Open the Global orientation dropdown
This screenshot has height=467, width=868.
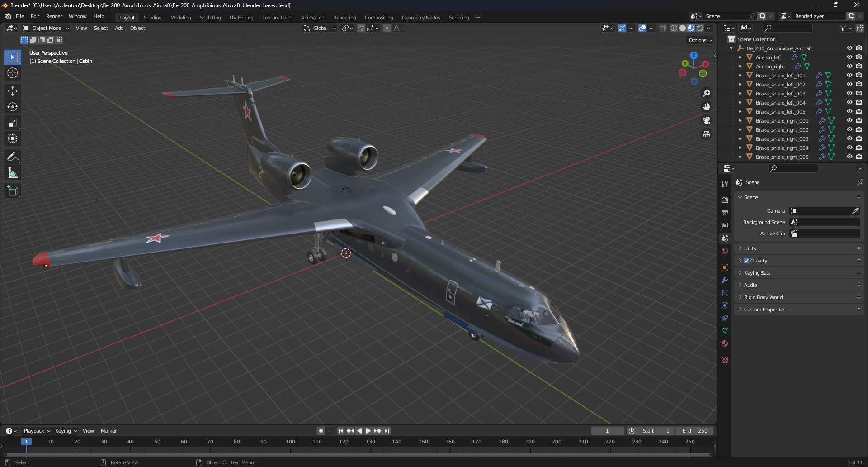320,28
